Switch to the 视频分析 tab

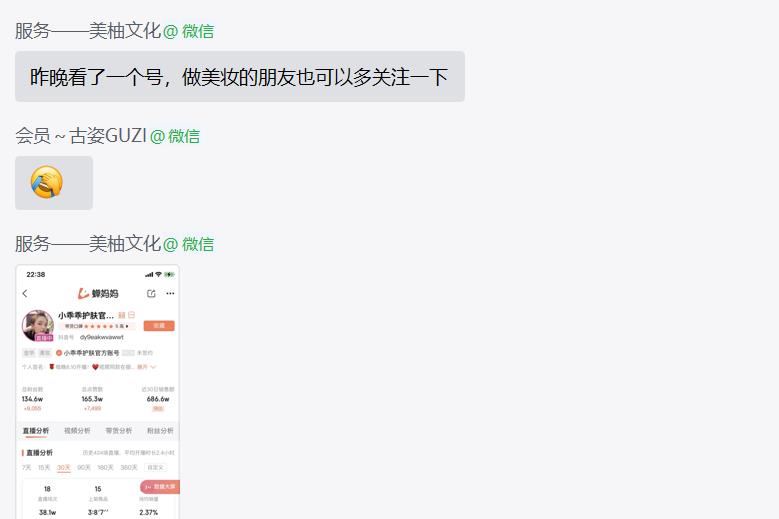click(x=77, y=431)
